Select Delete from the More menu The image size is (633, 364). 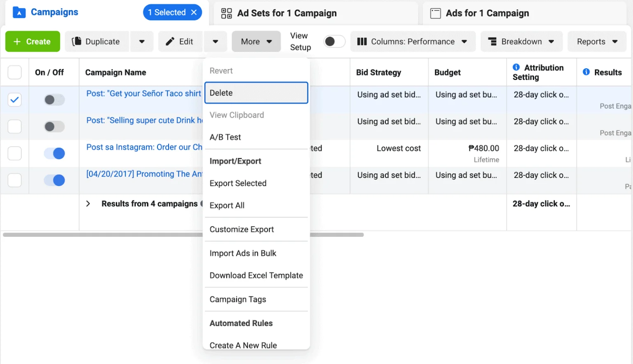pyautogui.click(x=256, y=93)
